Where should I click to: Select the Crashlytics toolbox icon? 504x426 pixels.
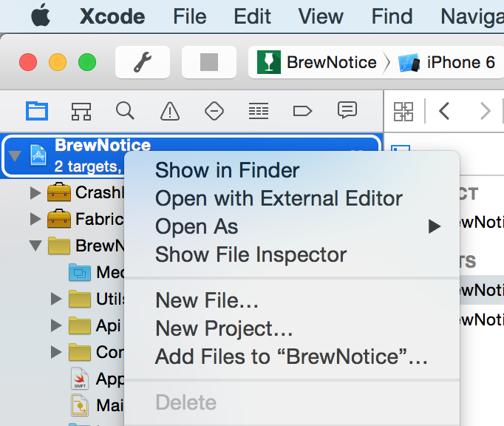(59, 192)
